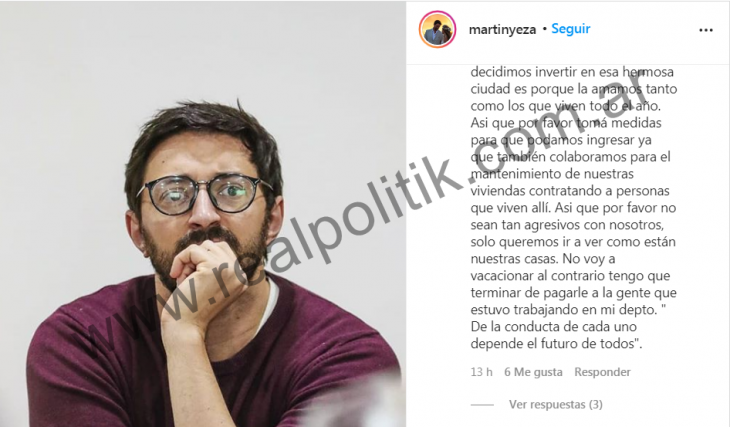Open the post photo of bearded man

pos(203,214)
